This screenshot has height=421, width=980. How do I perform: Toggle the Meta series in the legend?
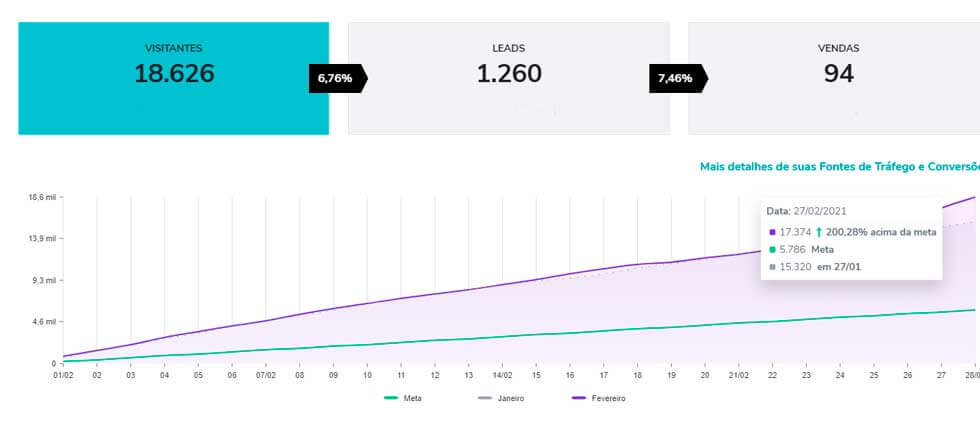403,398
